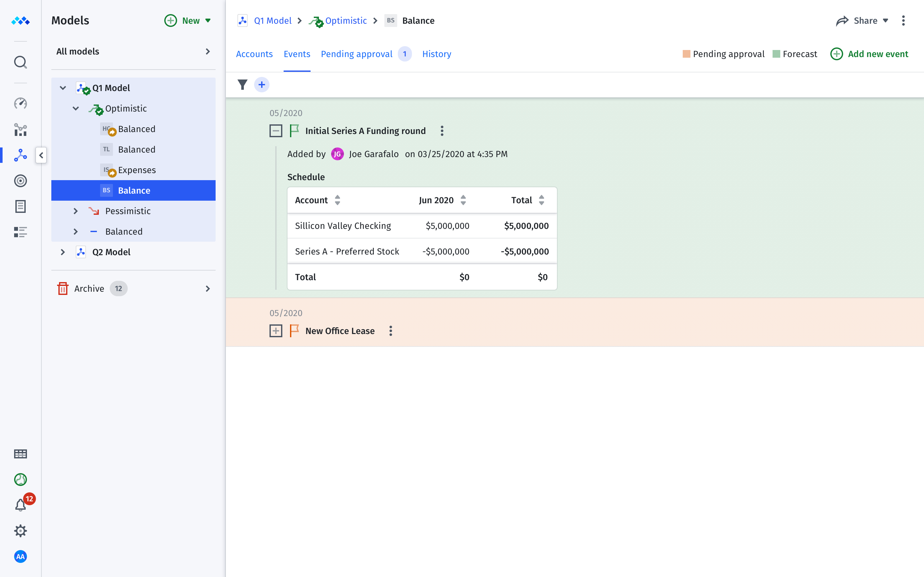Select the models node icon in sidebar
The width and height of the screenshot is (924, 577).
(20, 155)
